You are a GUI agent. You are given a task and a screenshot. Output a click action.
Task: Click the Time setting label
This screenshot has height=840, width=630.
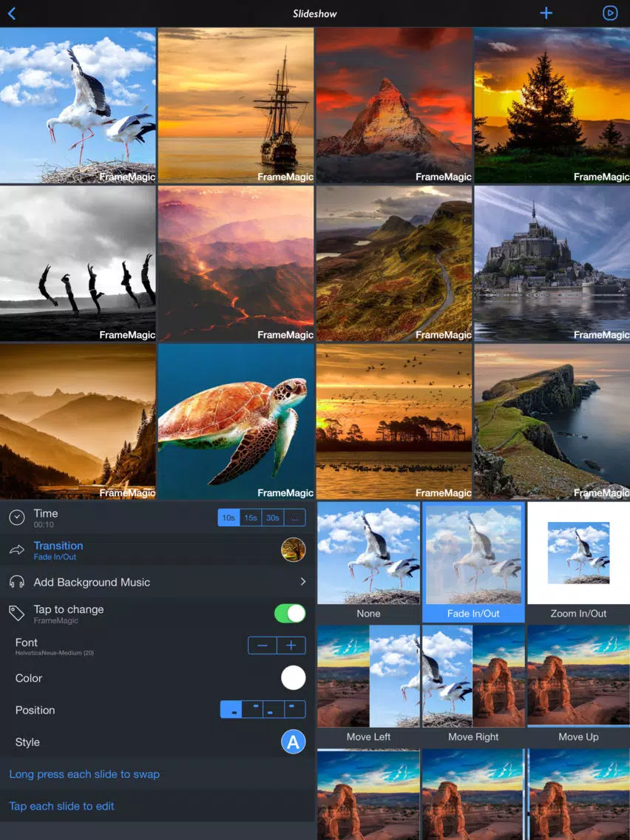[x=46, y=513]
